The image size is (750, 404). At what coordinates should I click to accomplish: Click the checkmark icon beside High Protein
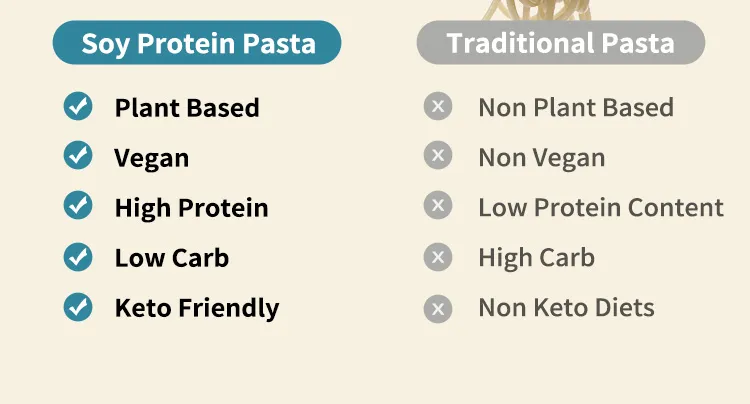click(x=78, y=206)
